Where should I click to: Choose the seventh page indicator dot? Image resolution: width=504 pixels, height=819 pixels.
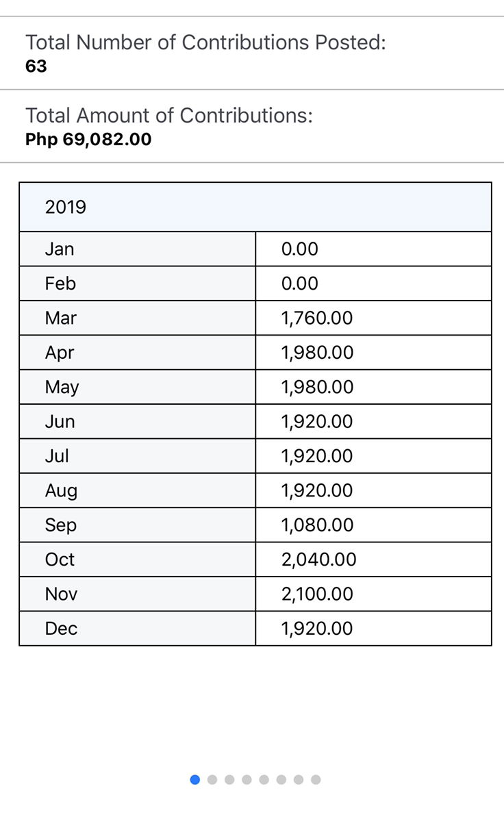[298, 779]
